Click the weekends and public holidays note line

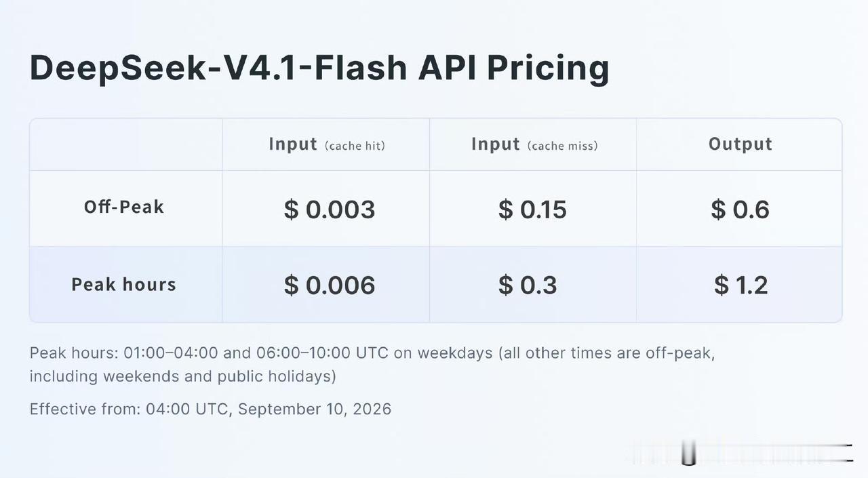point(183,376)
